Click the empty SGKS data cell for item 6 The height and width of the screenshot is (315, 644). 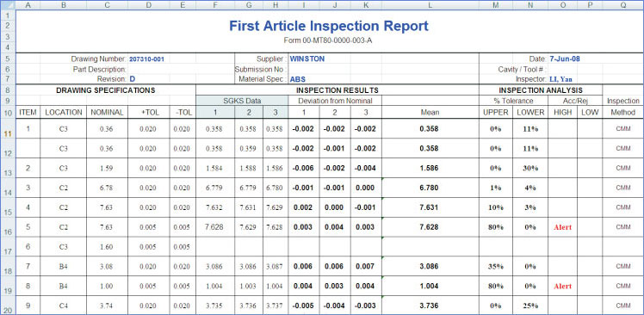[x=215, y=247]
